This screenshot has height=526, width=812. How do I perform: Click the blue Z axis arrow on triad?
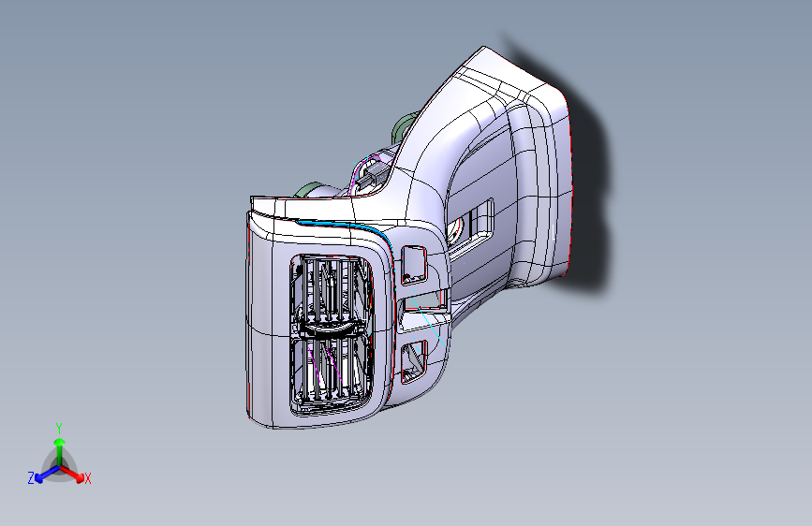(47, 475)
